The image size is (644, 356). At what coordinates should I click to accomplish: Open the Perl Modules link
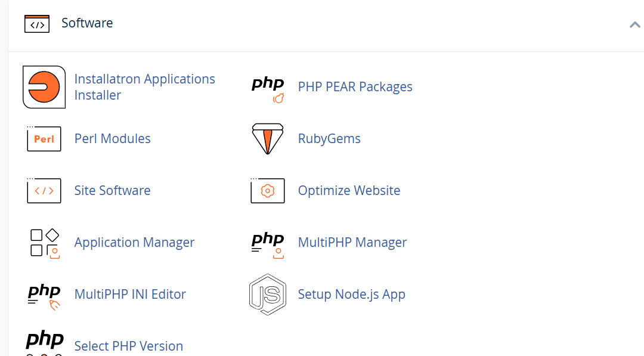112,138
